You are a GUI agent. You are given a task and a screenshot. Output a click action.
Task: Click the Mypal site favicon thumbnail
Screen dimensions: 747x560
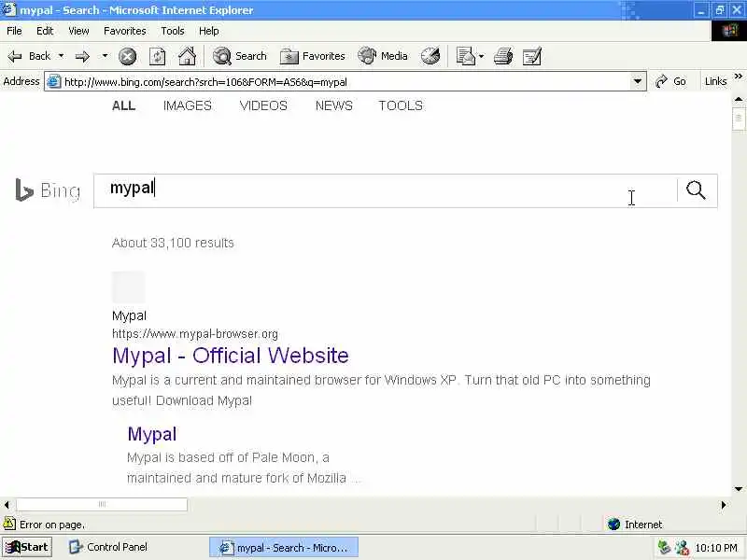[x=128, y=287]
